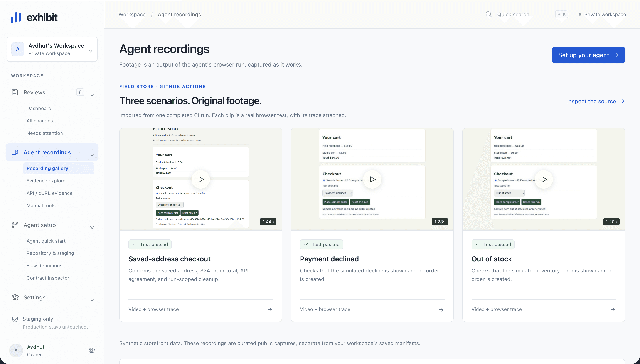Screen dimensions: 640x364
Task: Click Test passed badge on Payment declined
Action: pyautogui.click(x=322, y=244)
